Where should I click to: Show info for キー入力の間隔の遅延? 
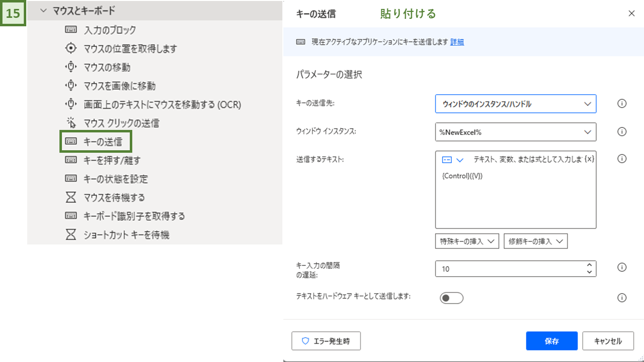click(622, 268)
